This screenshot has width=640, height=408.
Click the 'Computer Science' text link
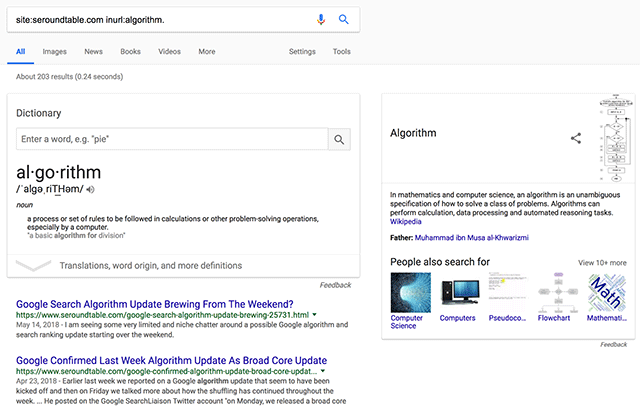(x=407, y=322)
